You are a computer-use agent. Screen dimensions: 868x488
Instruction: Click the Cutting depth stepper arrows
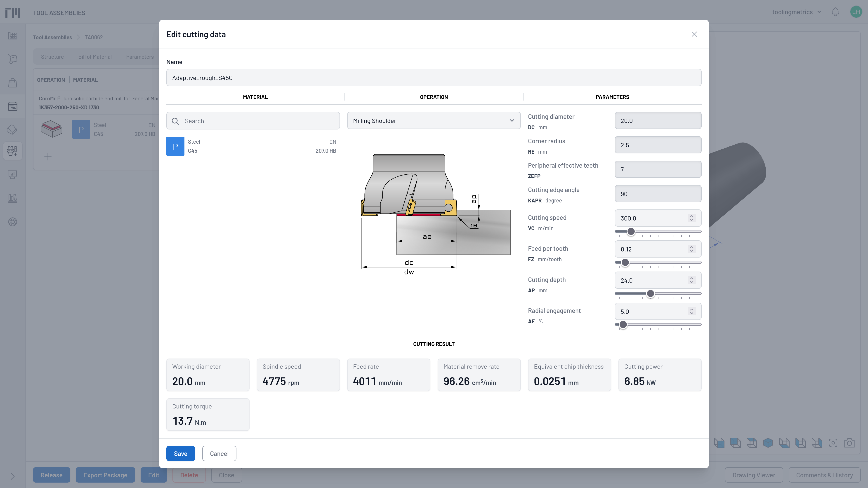pos(691,280)
